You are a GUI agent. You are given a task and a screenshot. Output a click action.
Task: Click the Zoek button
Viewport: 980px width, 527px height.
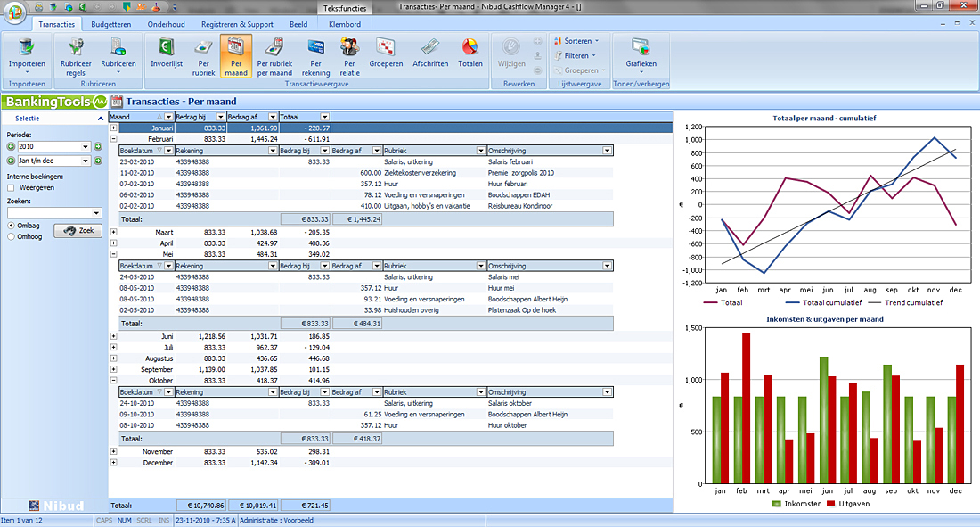(x=78, y=231)
